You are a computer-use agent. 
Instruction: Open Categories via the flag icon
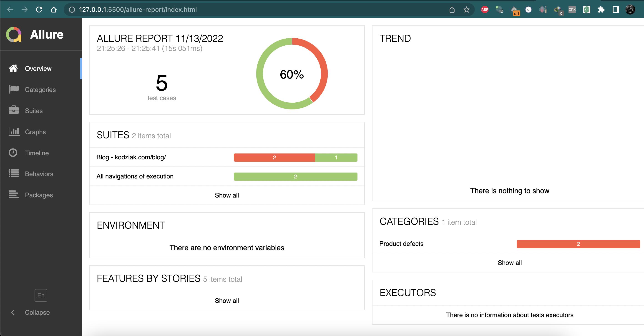coord(13,89)
